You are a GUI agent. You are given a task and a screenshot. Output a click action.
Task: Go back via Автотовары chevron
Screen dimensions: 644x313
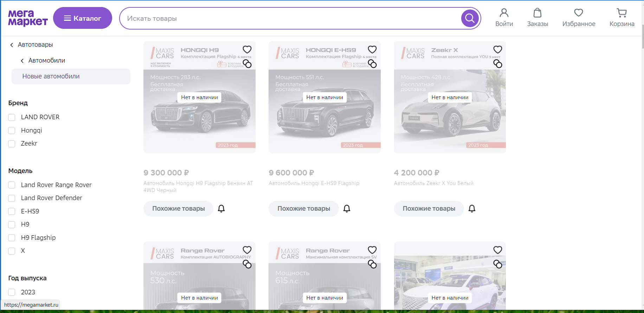[12, 45]
